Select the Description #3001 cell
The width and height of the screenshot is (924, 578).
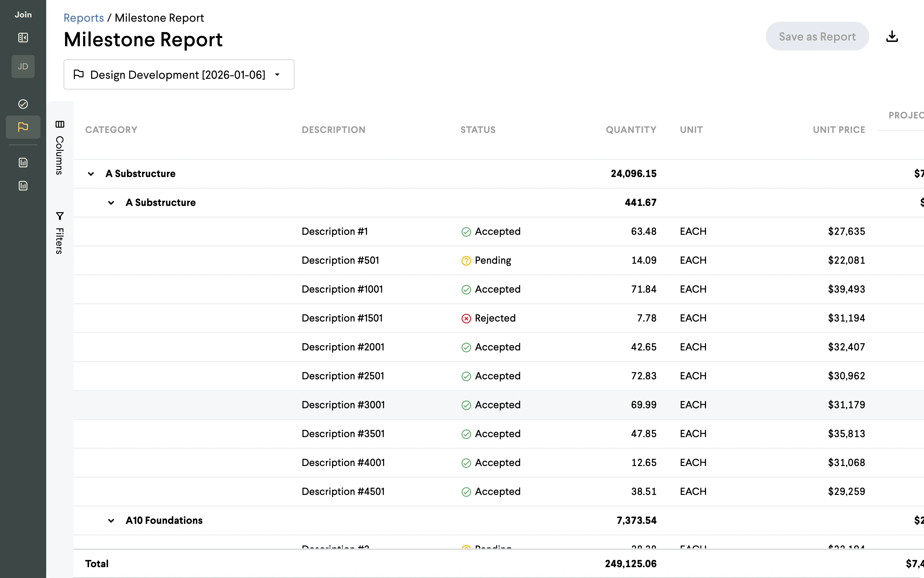pos(343,405)
